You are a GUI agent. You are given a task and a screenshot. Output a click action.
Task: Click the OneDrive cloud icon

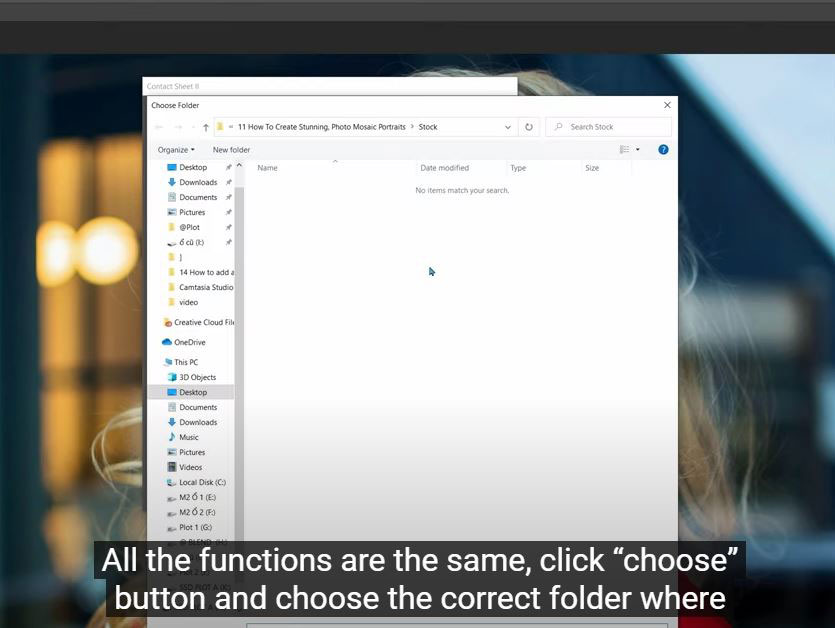(167, 342)
